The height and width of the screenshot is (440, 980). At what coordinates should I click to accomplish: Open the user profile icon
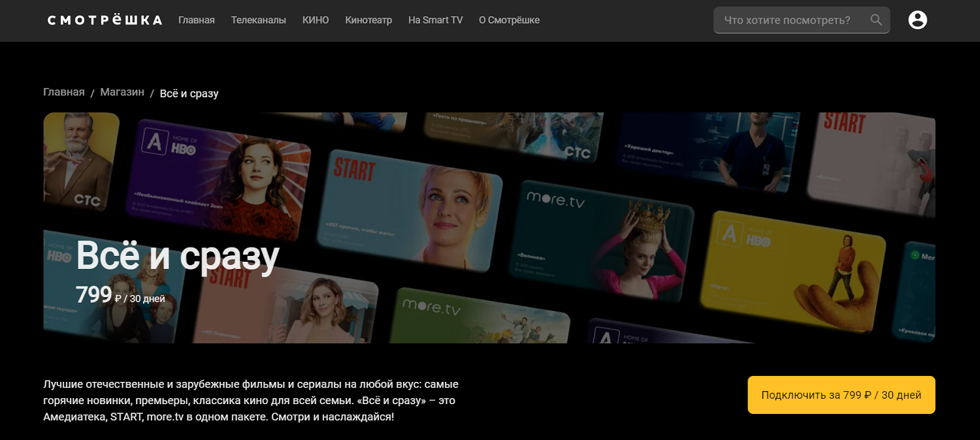tap(917, 20)
